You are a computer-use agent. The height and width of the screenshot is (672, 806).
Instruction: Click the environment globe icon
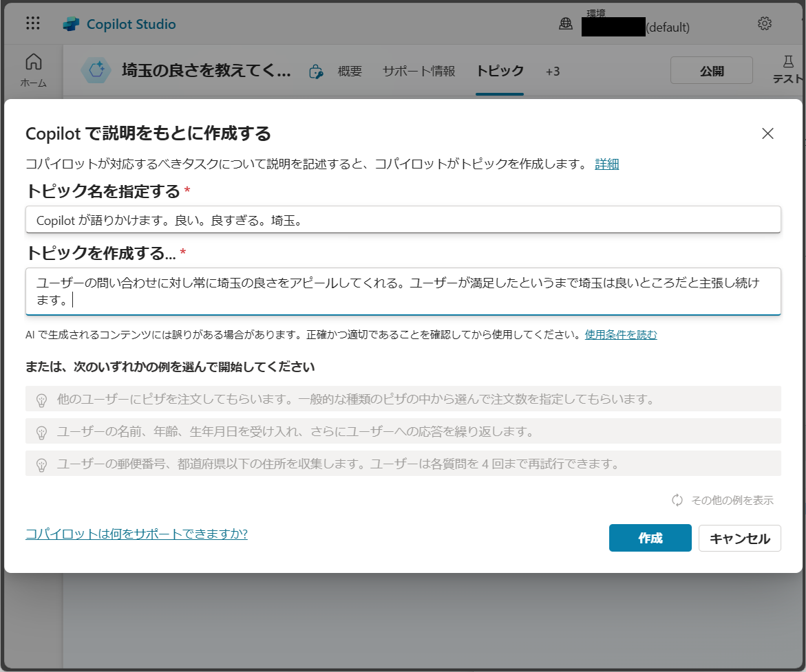coord(565,23)
